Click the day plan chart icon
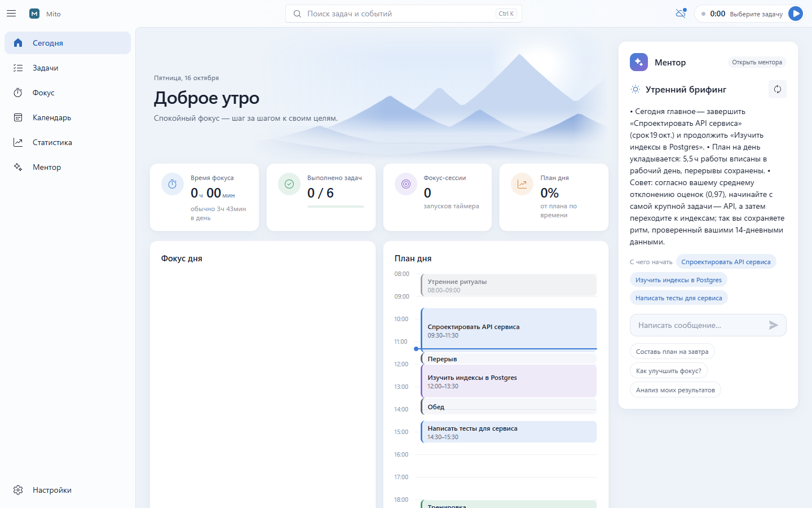The height and width of the screenshot is (508, 812). click(x=522, y=184)
